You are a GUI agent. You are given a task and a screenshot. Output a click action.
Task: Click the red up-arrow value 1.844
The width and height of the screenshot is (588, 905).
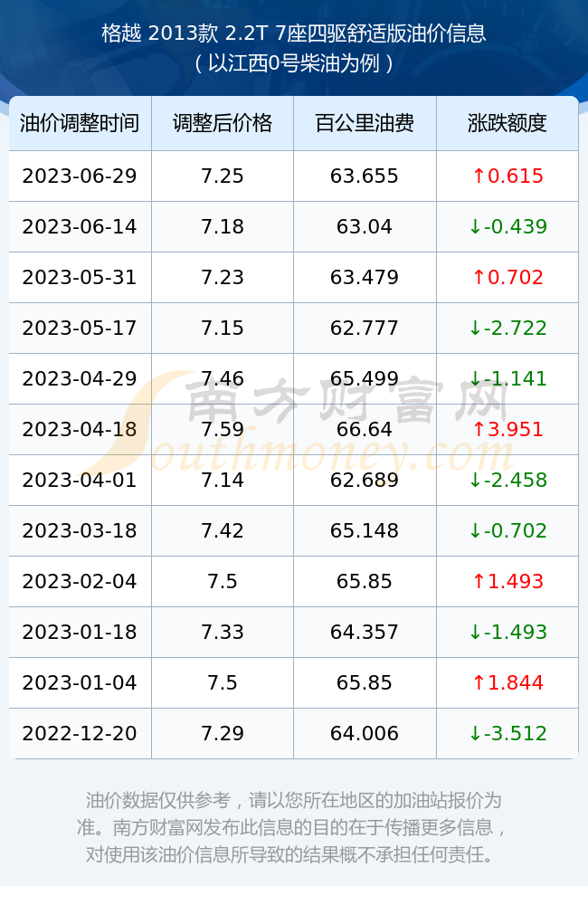tap(507, 682)
